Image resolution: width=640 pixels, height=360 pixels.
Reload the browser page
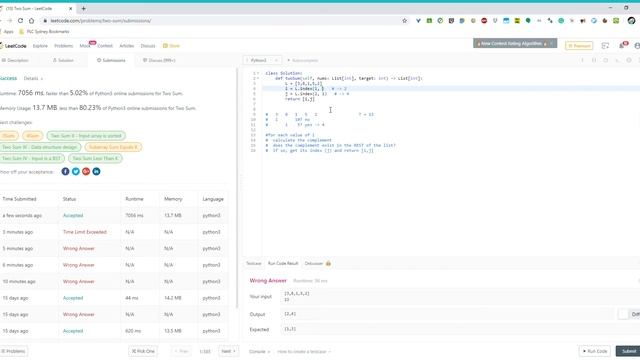(x=20, y=20)
